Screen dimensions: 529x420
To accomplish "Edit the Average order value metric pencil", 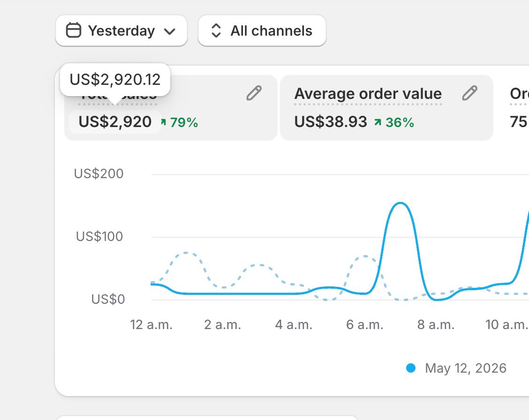I will tap(469, 93).
